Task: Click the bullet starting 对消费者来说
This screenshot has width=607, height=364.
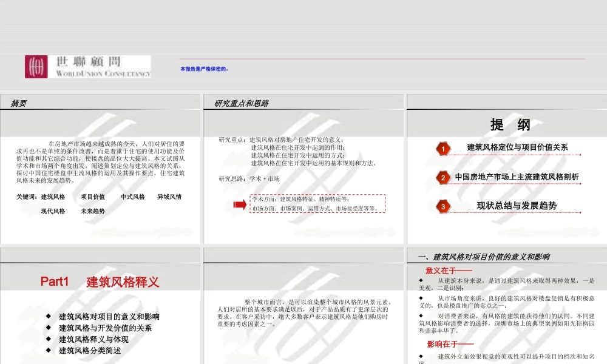Action: (x=507, y=323)
